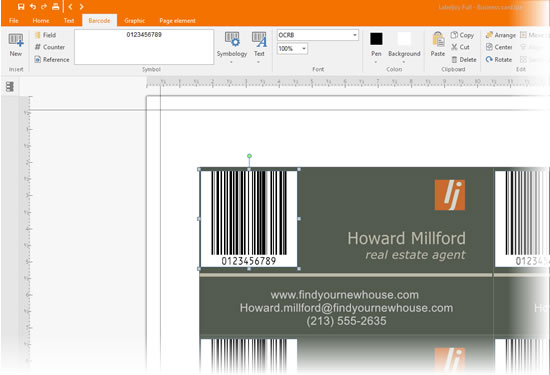550x375 pixels.
Task: Click the right-middle resize handle of barcode
Action: pos(299,219)
